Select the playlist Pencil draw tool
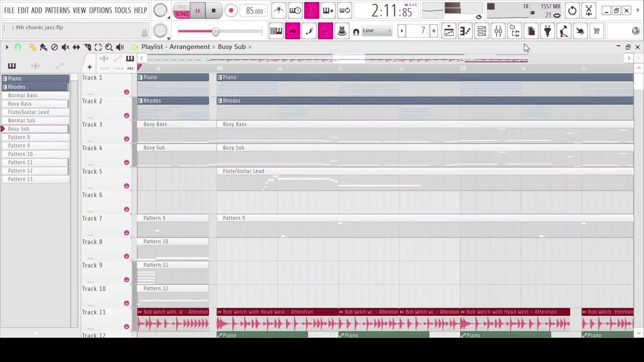This screenshot has height=362, width=644. (x=32, y=47)
